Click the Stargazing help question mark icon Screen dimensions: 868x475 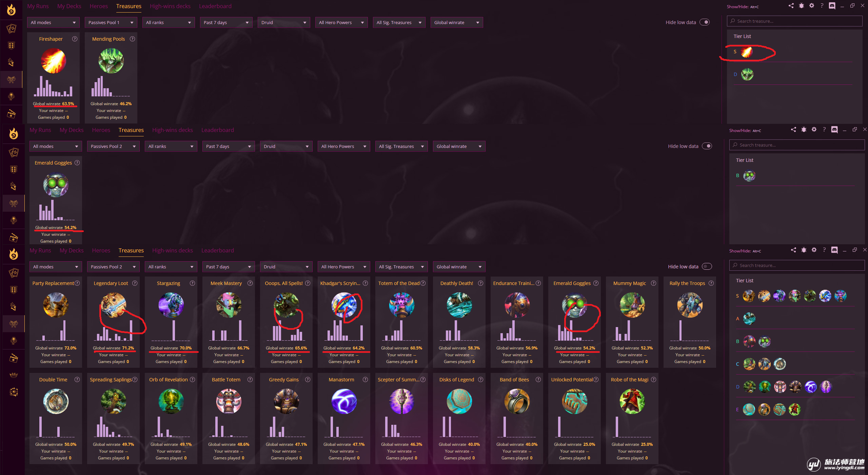[x=193, y=283]
